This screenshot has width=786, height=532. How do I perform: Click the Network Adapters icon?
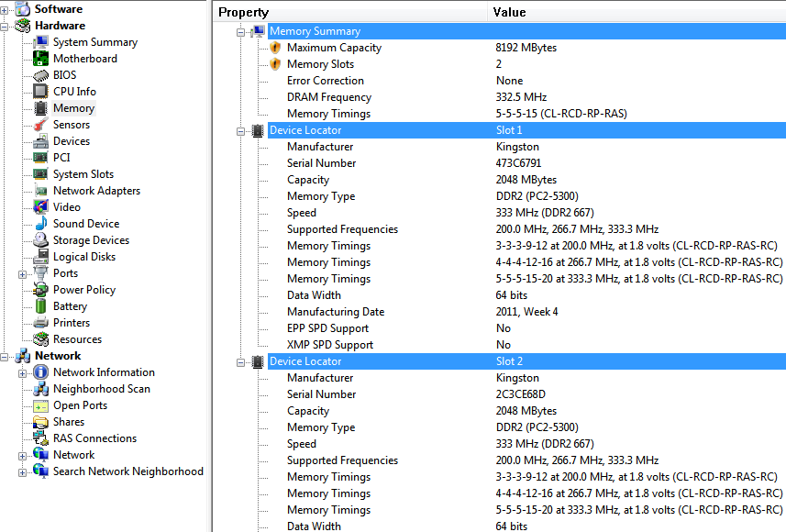tap(40, 191)
